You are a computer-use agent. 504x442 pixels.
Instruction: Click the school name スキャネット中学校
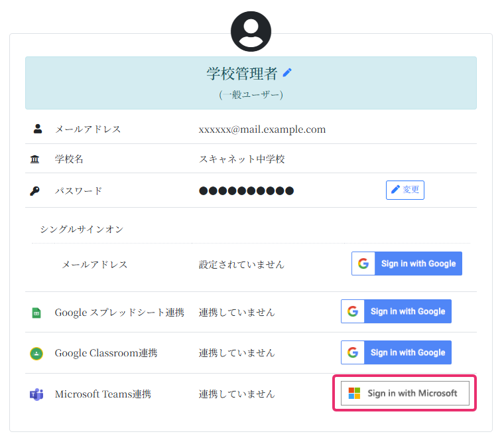[241, 159]
